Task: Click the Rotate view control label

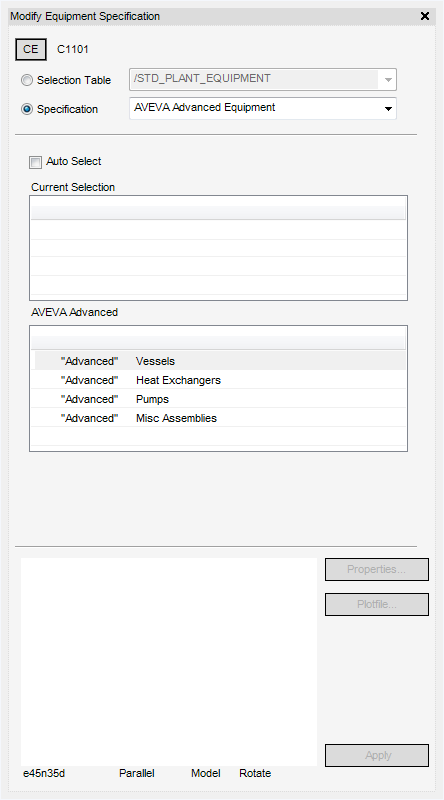Action: click(x=255, y=773)
